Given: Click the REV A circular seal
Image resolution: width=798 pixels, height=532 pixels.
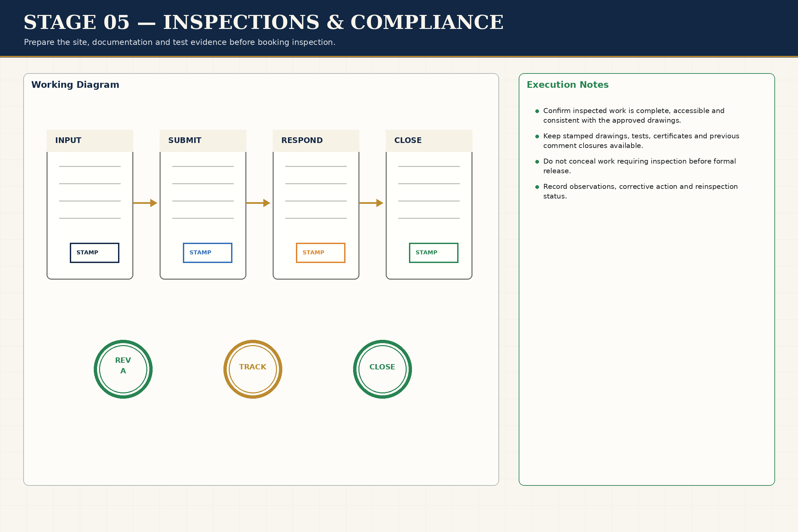Looking at the screenshot, I should point(123,369).
